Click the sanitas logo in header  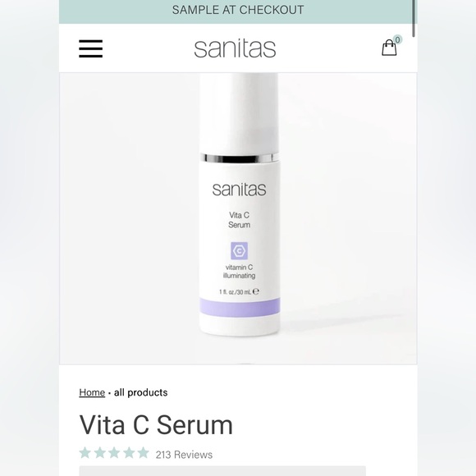(x=235, y=48)
